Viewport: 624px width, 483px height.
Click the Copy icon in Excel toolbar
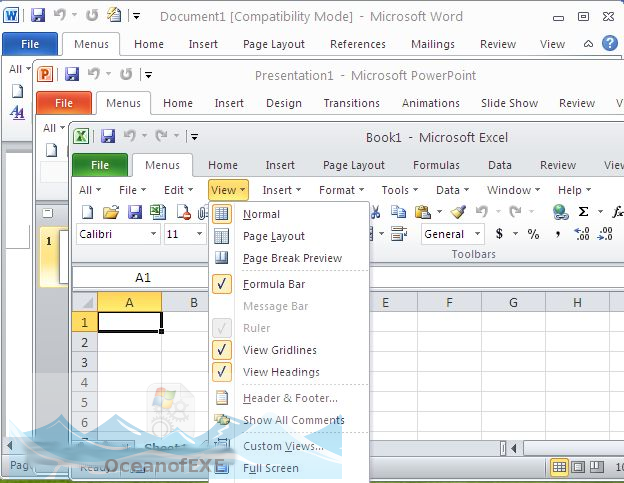tap(398, 212)
